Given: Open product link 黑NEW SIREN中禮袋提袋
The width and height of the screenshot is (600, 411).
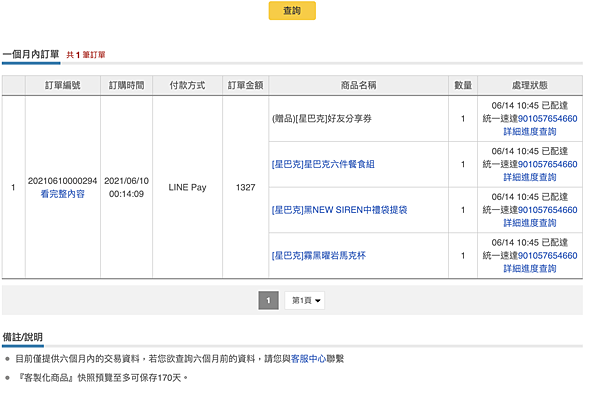Looking at the screenshot, I should 339,210.
